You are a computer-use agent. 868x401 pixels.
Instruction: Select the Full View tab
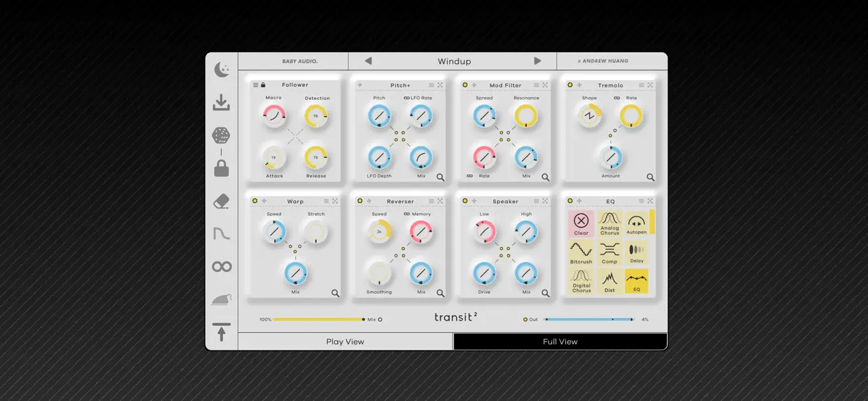click(x=560, y=342)
